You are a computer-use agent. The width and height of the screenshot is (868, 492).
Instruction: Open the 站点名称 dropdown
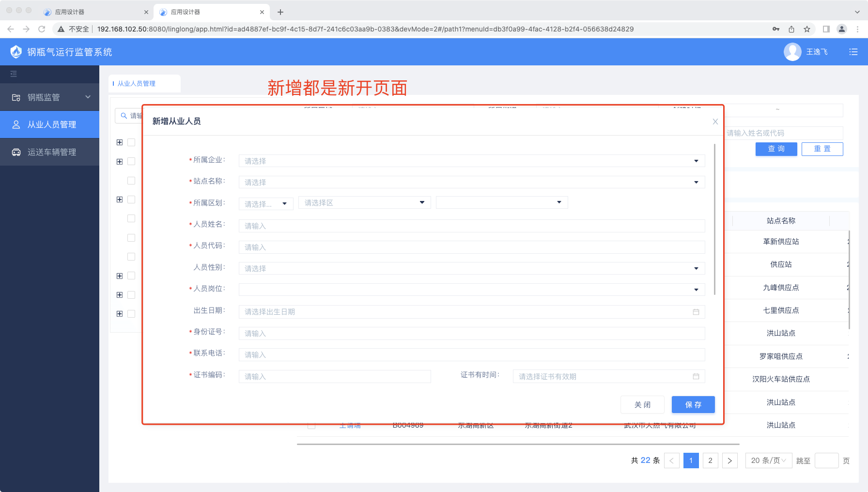pyautogui.click(x=472, y=182)
